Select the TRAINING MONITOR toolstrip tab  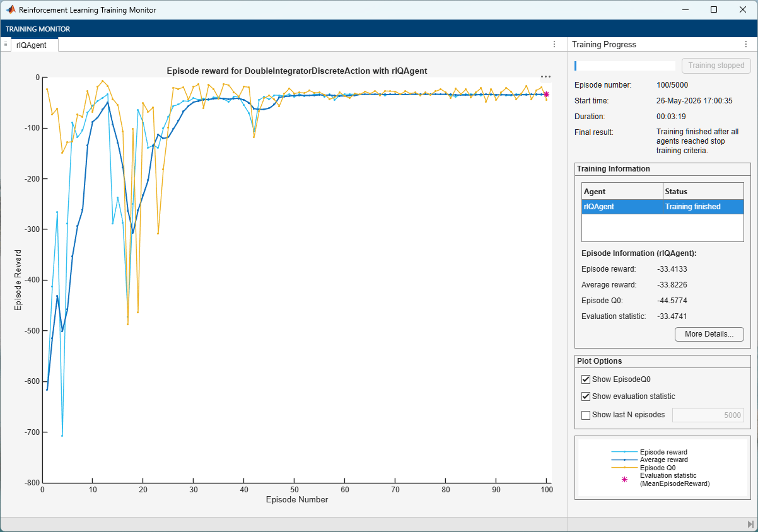tap(38, 29)
